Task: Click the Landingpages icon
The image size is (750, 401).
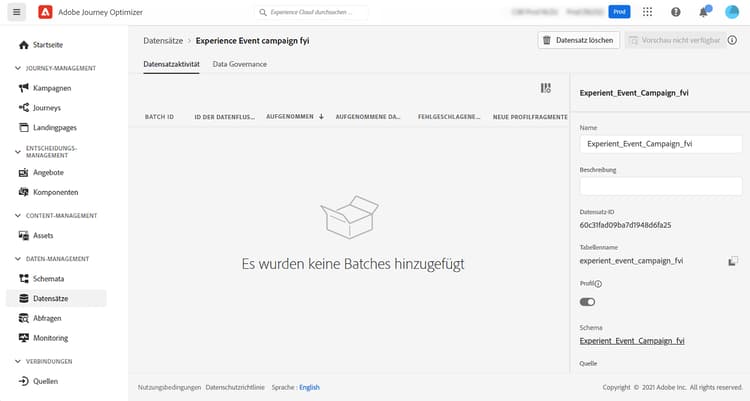Action: (x=23, y=127)
